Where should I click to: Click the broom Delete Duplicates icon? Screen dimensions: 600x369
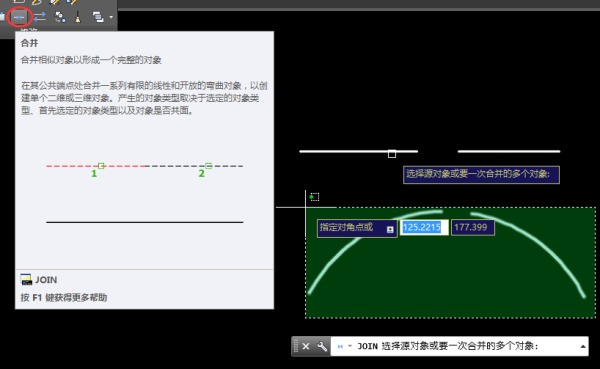[78, 17]
